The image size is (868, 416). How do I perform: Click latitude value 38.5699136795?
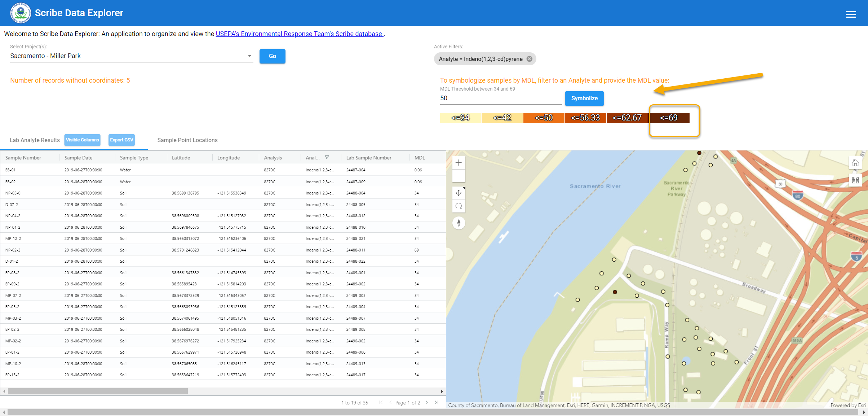[x=185, y=193]
